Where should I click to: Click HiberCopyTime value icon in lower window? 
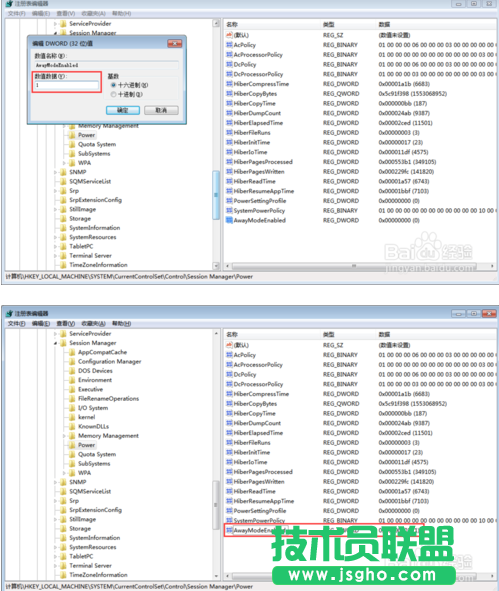click(229, 413)
